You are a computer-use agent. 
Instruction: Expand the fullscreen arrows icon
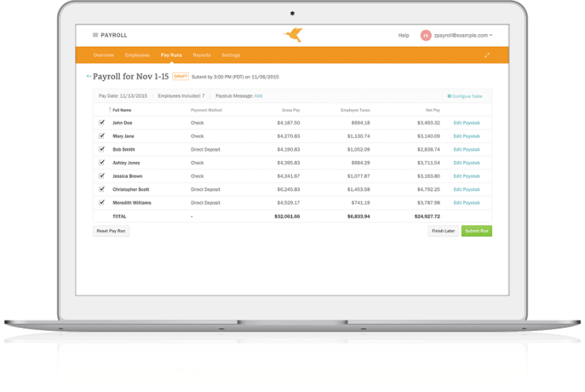pyautogui.click(x=487, y=56)
